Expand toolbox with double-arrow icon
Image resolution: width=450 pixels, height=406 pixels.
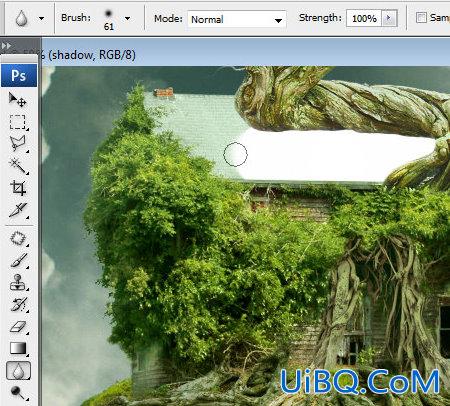point(7,45)
